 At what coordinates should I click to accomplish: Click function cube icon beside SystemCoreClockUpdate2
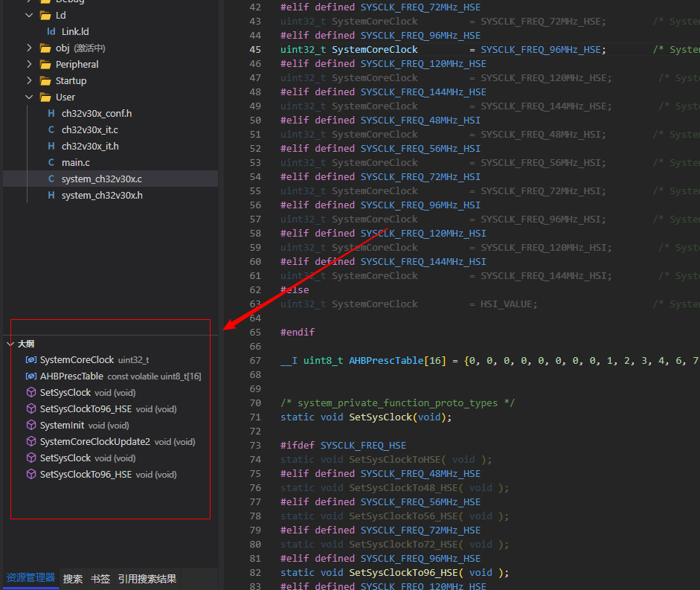[x=31, y=442]
